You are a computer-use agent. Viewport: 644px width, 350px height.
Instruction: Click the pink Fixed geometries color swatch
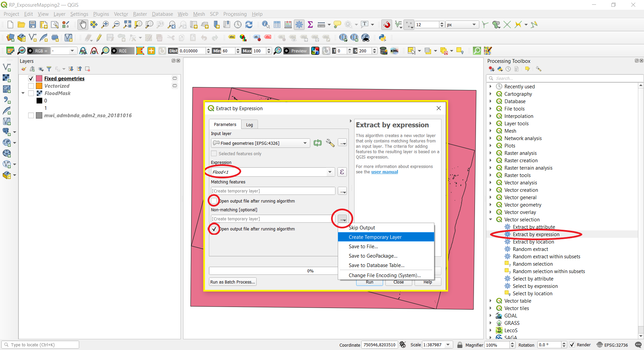[x=39, y=78]
